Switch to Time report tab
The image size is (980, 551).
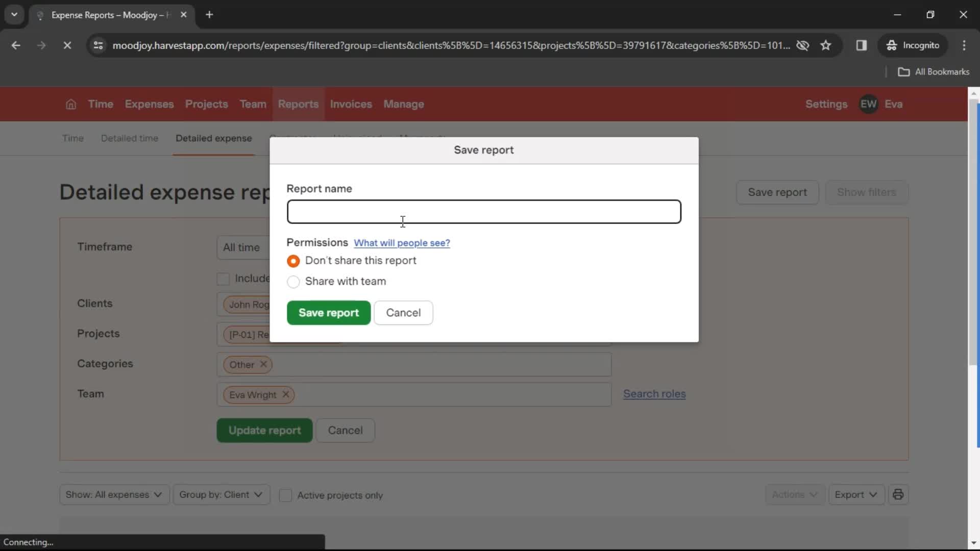coord(72,138)
